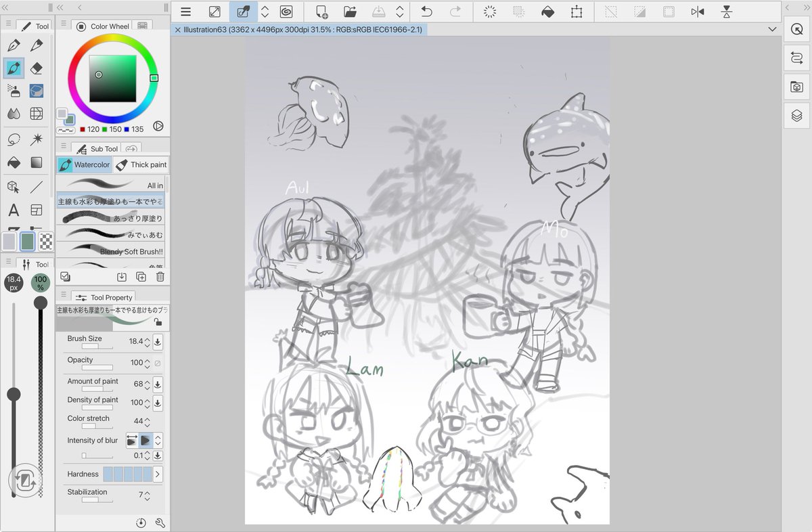Clear the selection with the dotted circle icon
This screenshot has width=812, height=532.
(491, 12)
